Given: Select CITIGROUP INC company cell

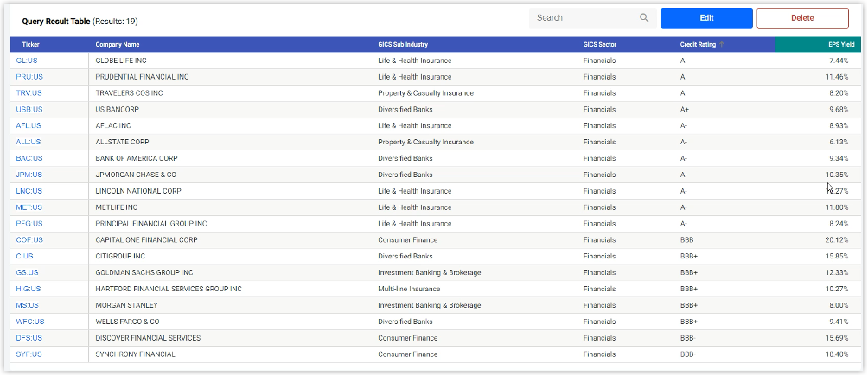Looking at the screenshot, I should [120, 257].
